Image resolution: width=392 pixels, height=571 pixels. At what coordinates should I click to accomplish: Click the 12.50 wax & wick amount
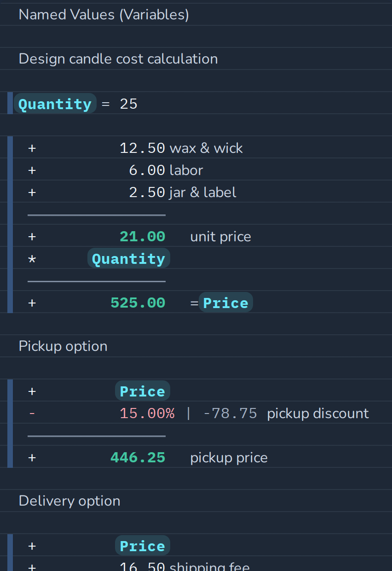click(142, 148)
